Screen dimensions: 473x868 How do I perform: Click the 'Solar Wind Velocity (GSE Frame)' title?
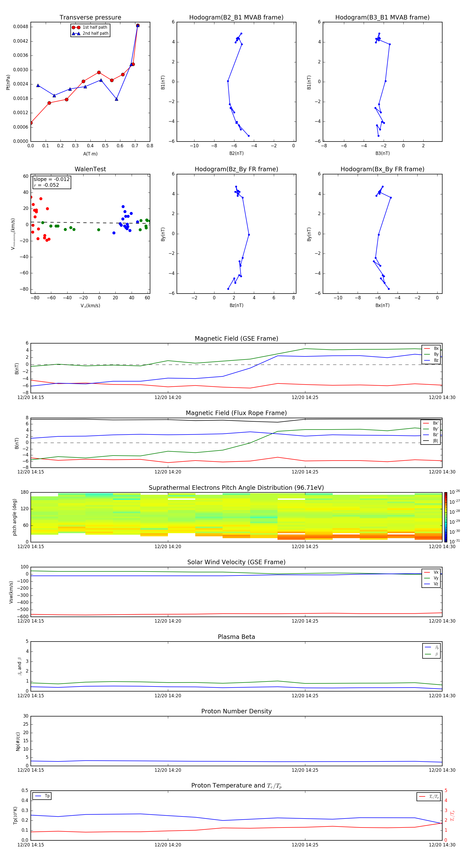point(236,562)
